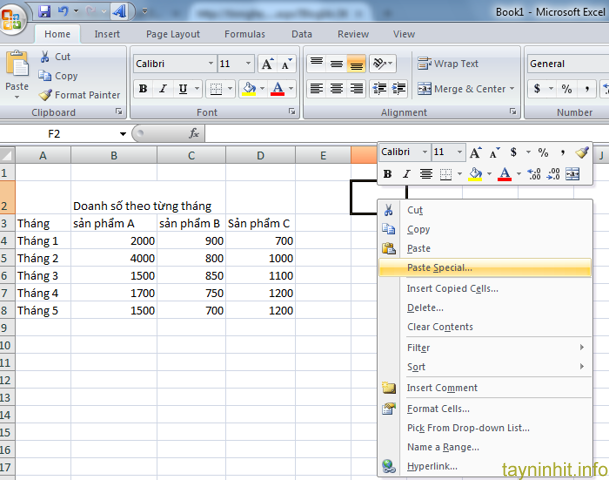Click the Office button logo

[14, 18]
